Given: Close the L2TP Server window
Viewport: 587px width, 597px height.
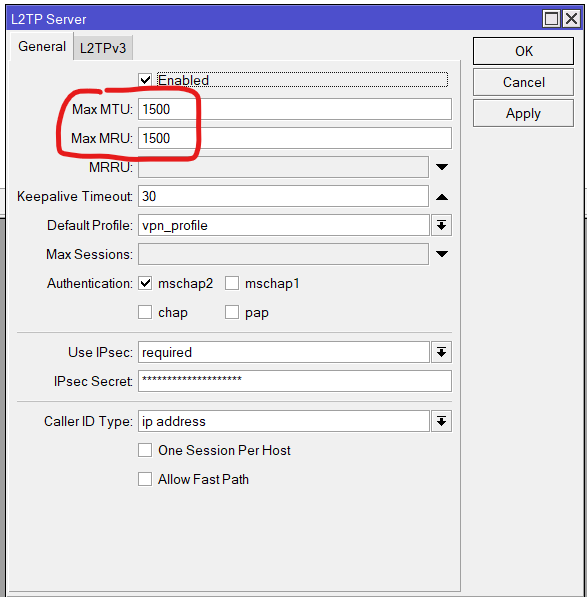Looking at the screenshot, I should pos(571,18).
